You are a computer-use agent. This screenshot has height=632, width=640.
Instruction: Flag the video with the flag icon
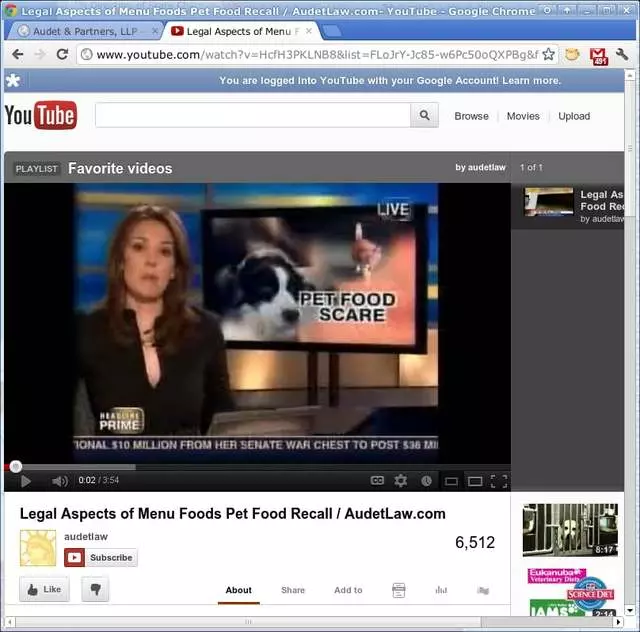point(483,590)
